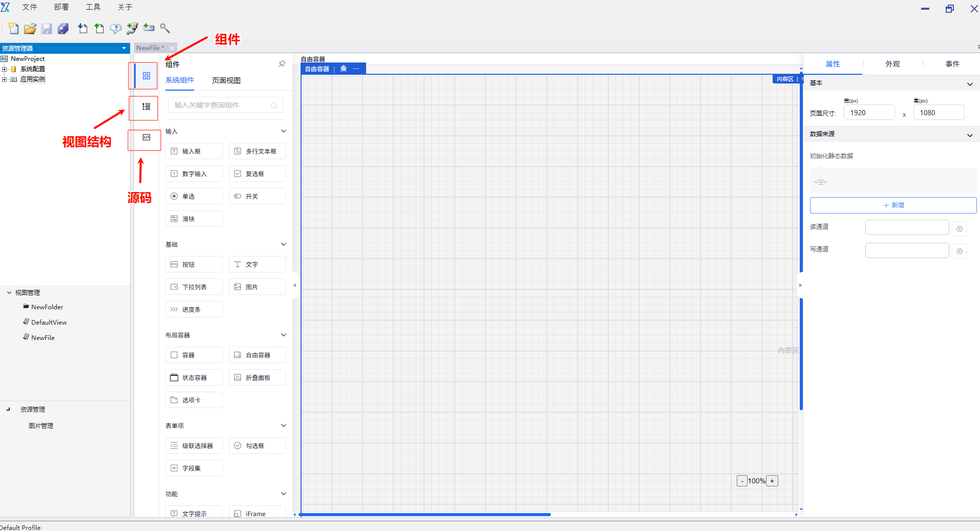Collapse the 输入 component section

tap(283, 132)
